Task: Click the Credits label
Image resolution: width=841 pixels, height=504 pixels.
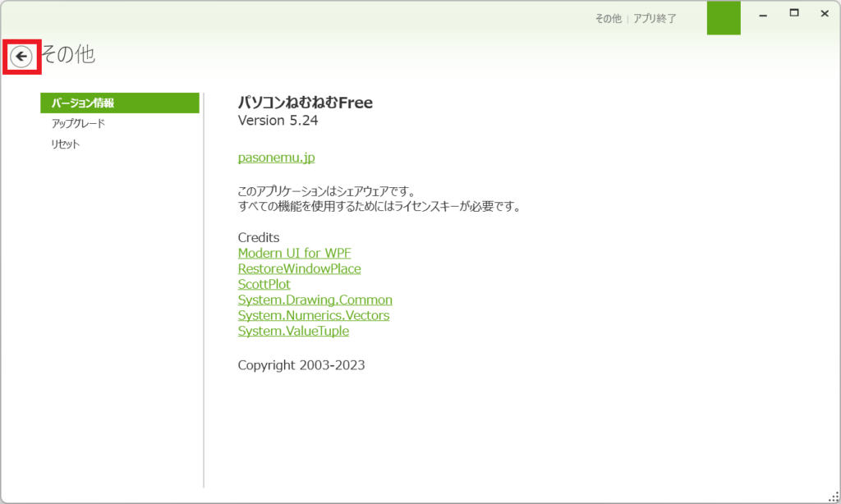Action: (259, 237)
